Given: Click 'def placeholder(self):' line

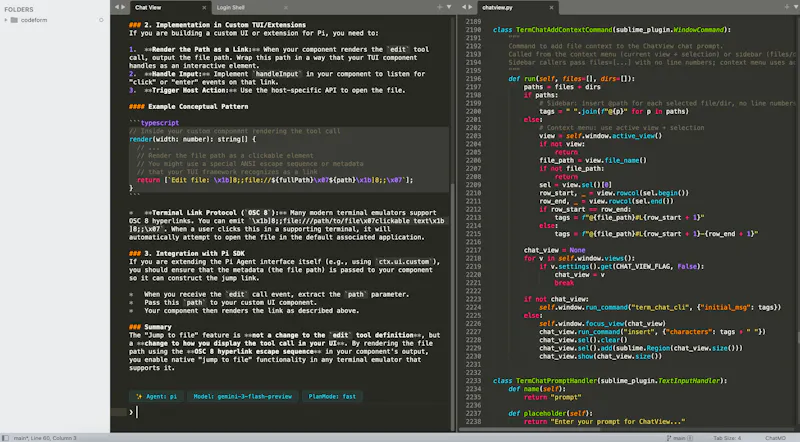Looking at the screenshot, I should point(551,413).
